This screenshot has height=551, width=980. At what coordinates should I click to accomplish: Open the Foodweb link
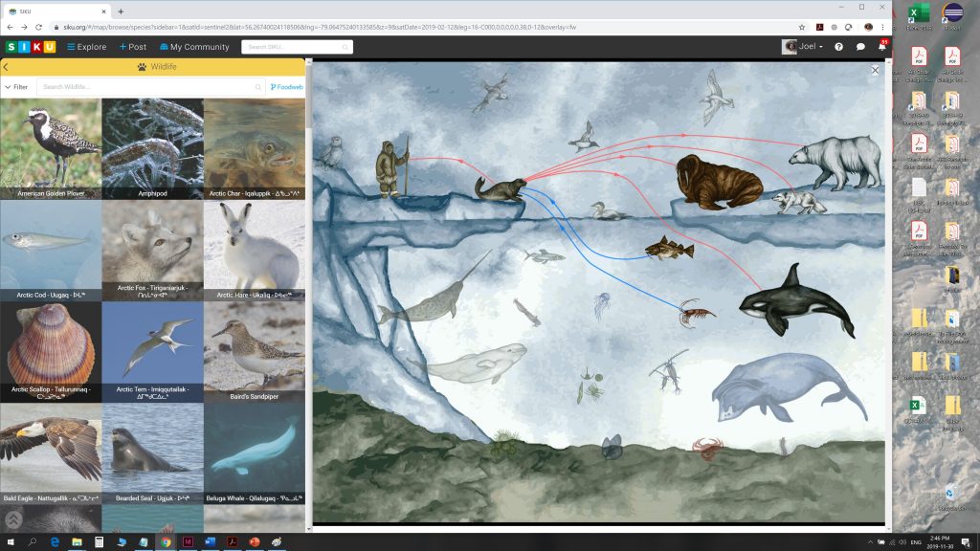[287, 87]
